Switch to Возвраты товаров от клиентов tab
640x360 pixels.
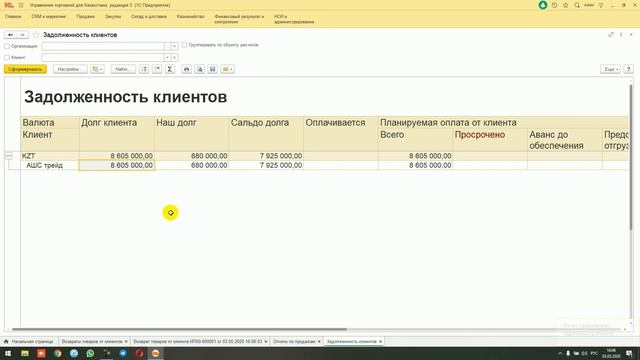[92, 341]
